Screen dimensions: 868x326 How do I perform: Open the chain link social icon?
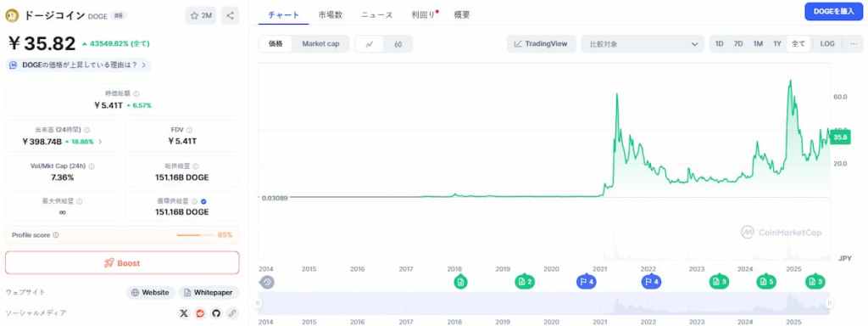(x=232, y=313)
